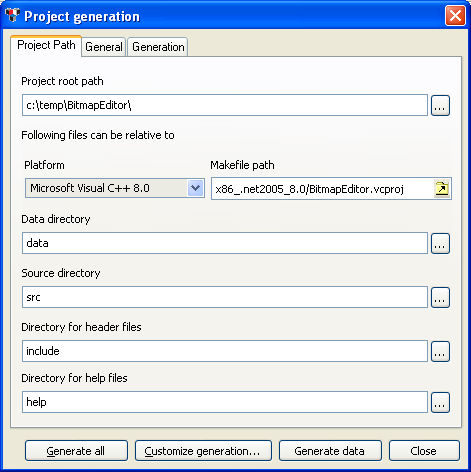Click the Generate all button

click(x=76, y=451)
